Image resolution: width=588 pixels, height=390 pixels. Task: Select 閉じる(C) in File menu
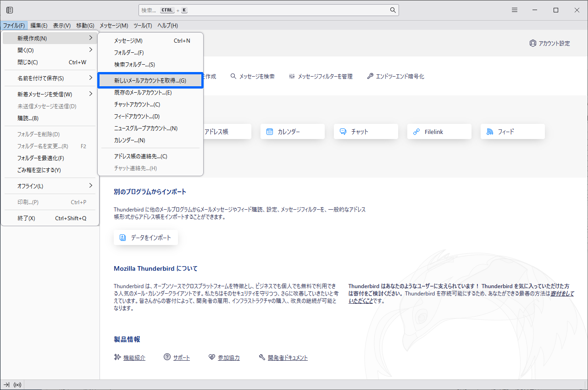[x=51, y=62]
